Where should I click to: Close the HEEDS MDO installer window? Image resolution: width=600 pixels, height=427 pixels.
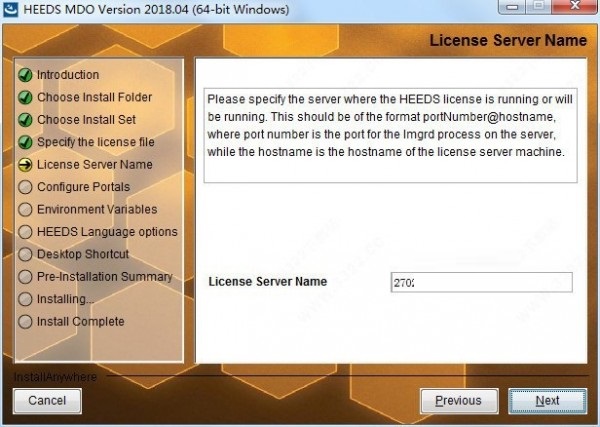575,6
